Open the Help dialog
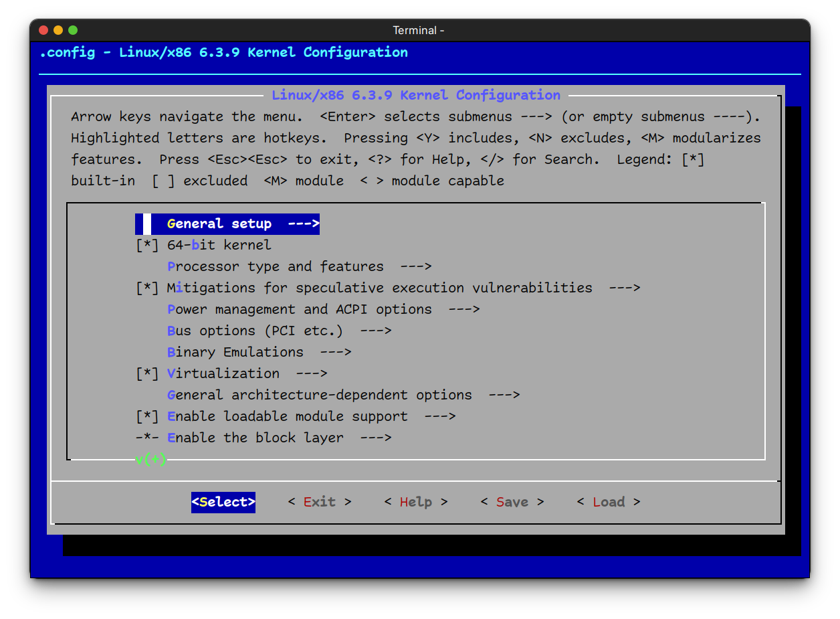 [x=415, y=501]
